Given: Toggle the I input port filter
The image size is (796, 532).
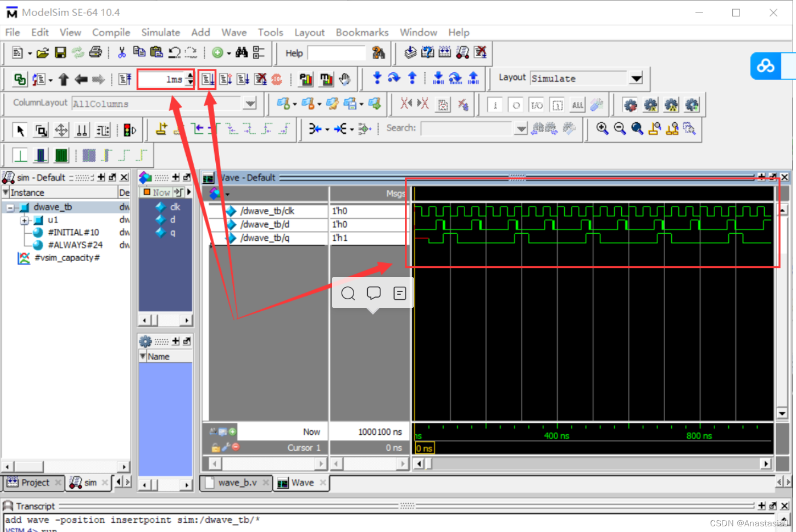Looking at the screenshot, I should (495, 105).
